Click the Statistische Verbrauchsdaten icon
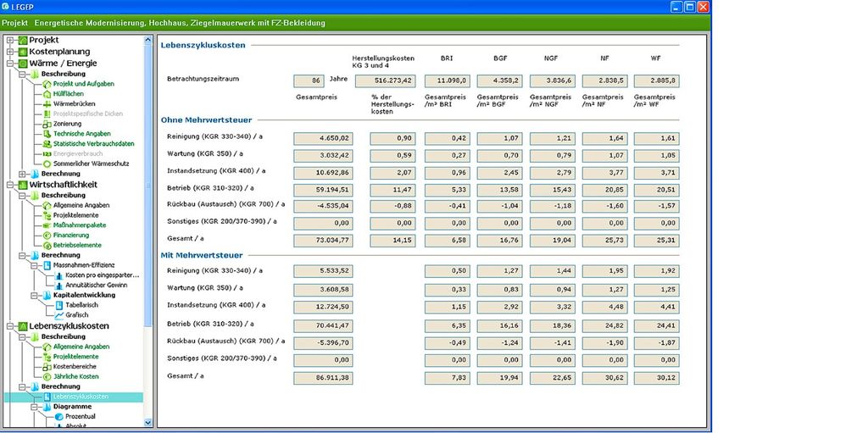Image resolution: width=868 pixels, height=433 pixels. point(47,144)
